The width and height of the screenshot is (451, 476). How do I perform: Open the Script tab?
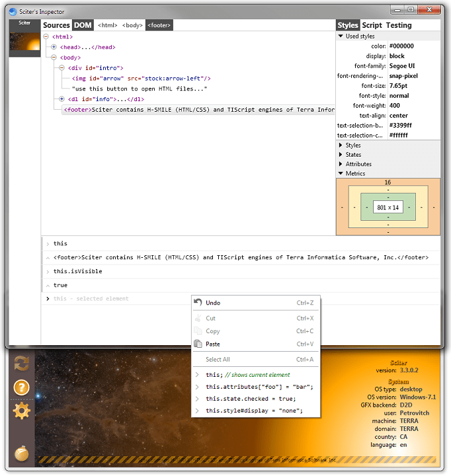pos(372,25)
